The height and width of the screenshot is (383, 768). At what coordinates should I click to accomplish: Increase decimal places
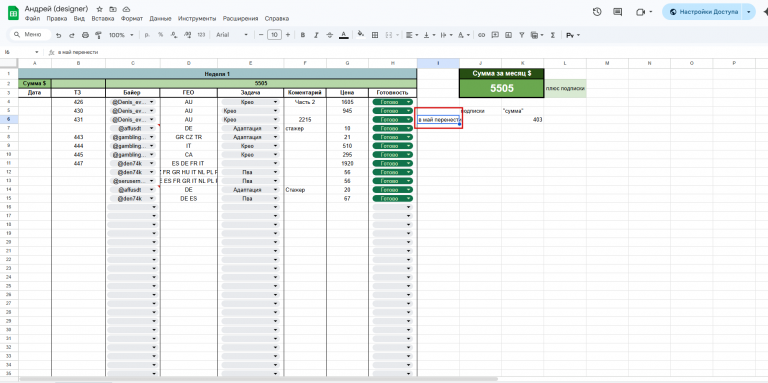pyautogui.click(x=187, y=35)
